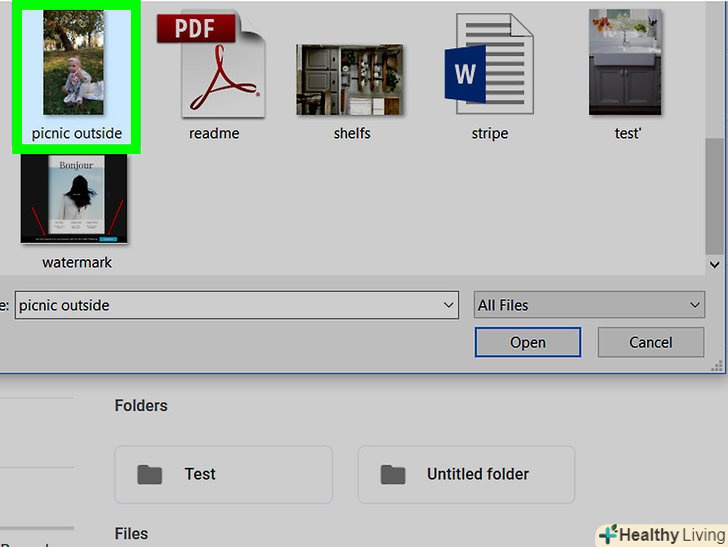Click the dialog resize grip corner
728x547 pixels.
pyautogui.click(x=717, y=366)
